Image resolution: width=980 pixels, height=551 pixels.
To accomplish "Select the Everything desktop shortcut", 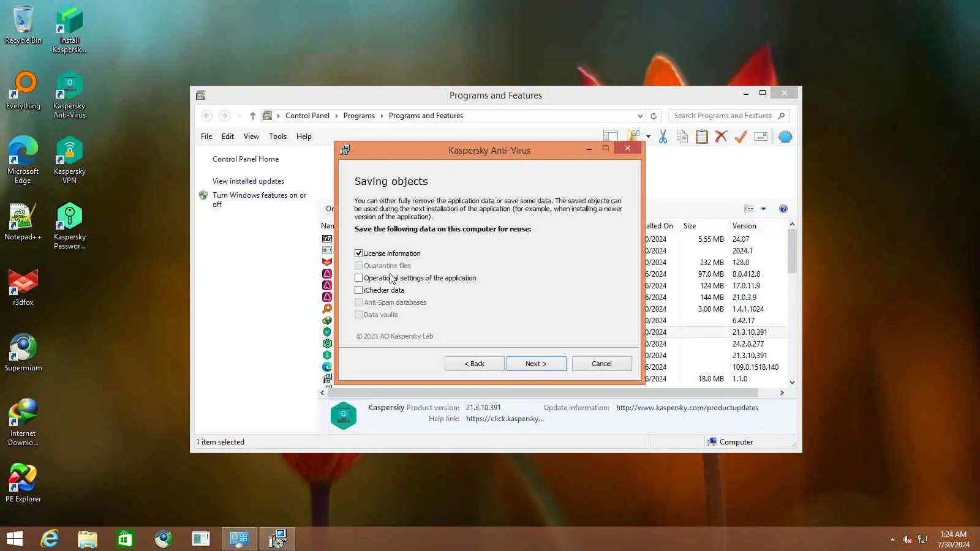I will coord(23,91).
